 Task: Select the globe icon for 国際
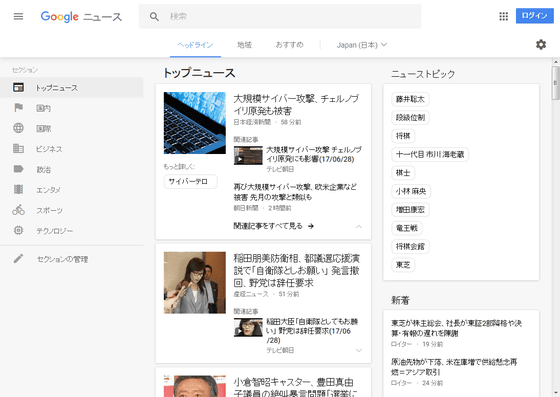(18, 128)
